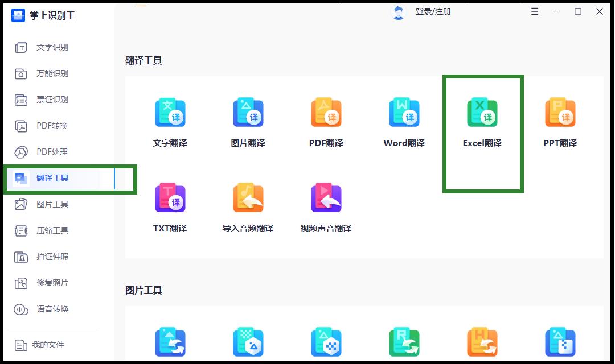Open the Excel翻译 tool
Image resolution: width=615 pixels, height=364 pixels.
(483, 119)
